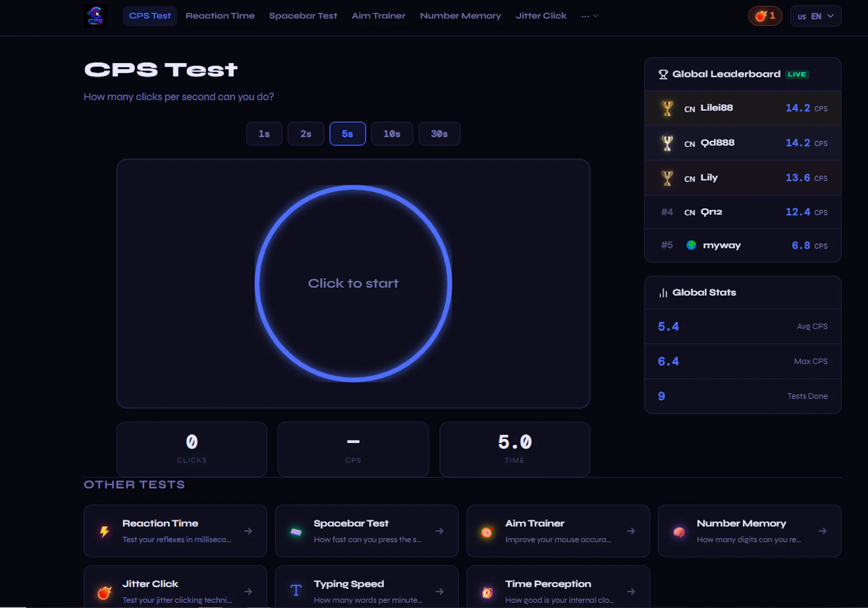The image size is (868, 608).
Task: Open Jitter Click in top navigation
Action: point(541,16)
